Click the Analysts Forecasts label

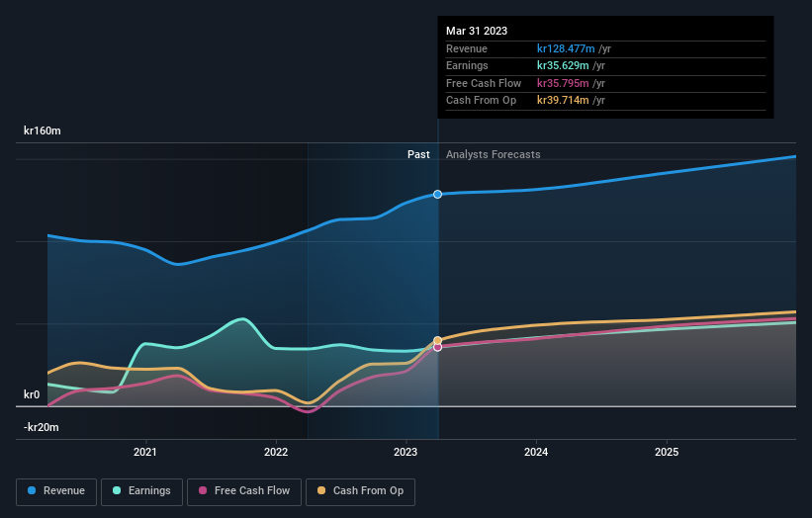493,154
